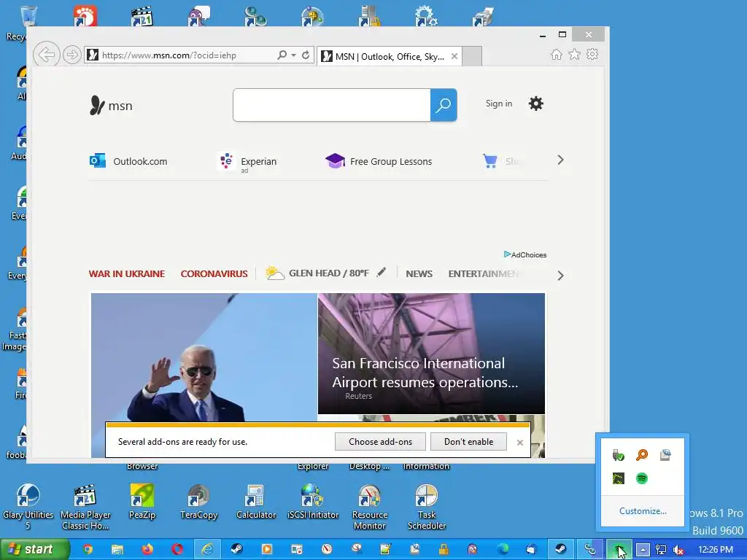747x560 pixels.
Task: Click the Spotify tray icon
Action: coord(642,478)
